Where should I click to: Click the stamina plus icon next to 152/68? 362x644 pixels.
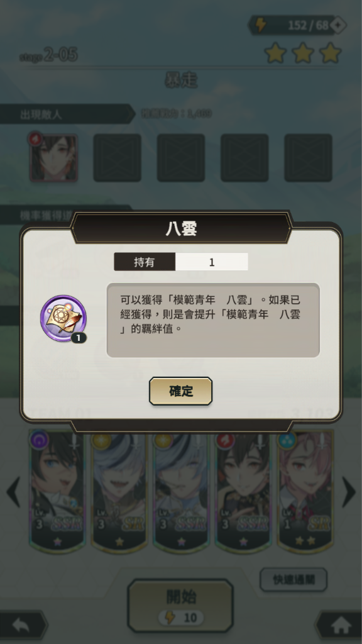(337, 25)
